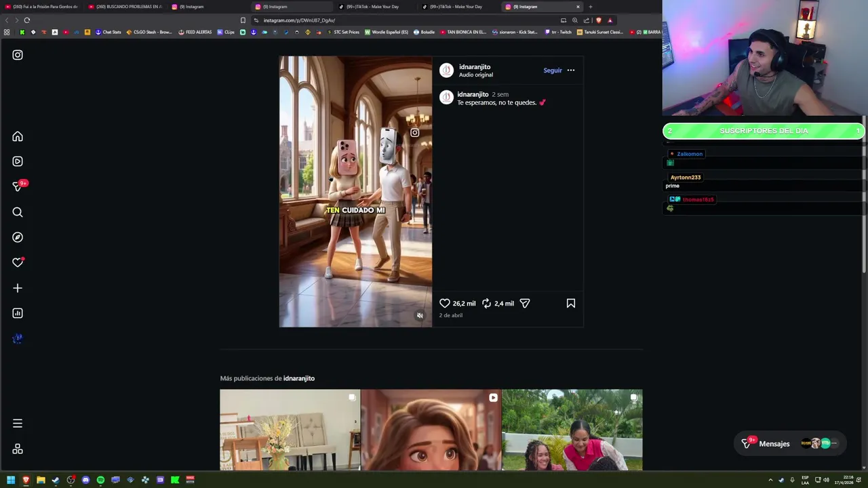View the 26,2 mil likes count
Screen dimensions: 868x488
tap(464, 304)
